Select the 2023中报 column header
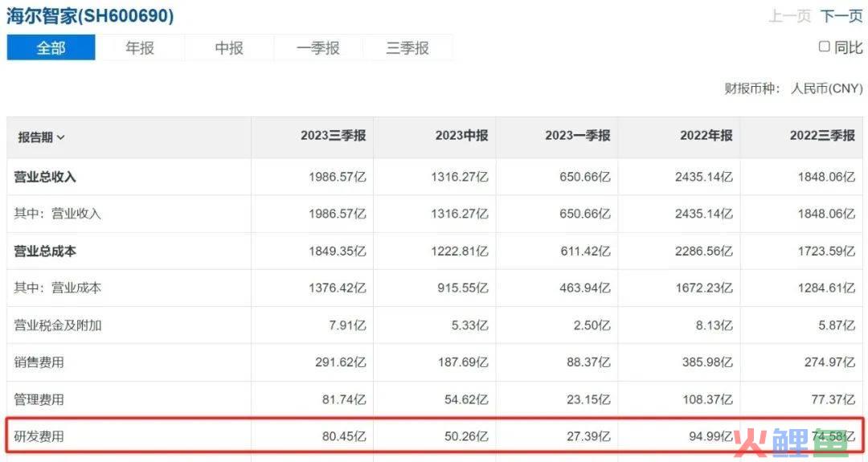This screenshot has height=462, width=868. [461, 136]
